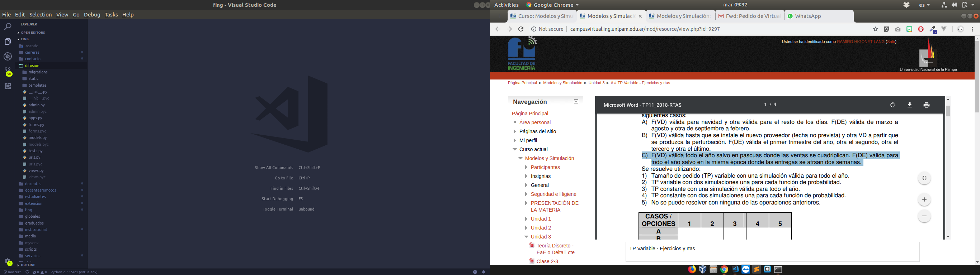
Task: Expand the Mi perfil node
Action: [514, 140]
